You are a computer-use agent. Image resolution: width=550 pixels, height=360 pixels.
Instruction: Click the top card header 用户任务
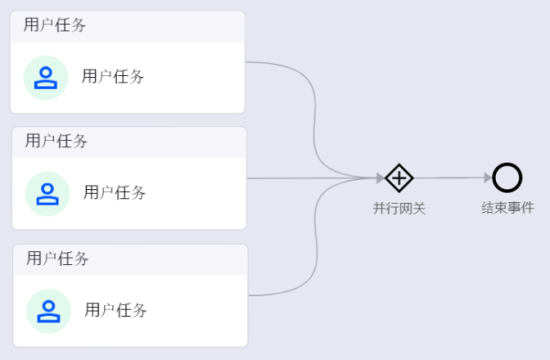click(x=55, y=25)
